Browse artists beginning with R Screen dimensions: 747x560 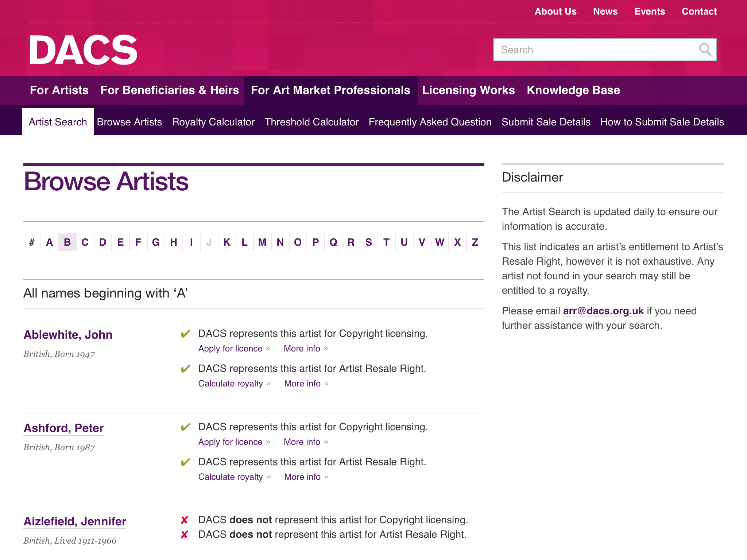point(351,242)
